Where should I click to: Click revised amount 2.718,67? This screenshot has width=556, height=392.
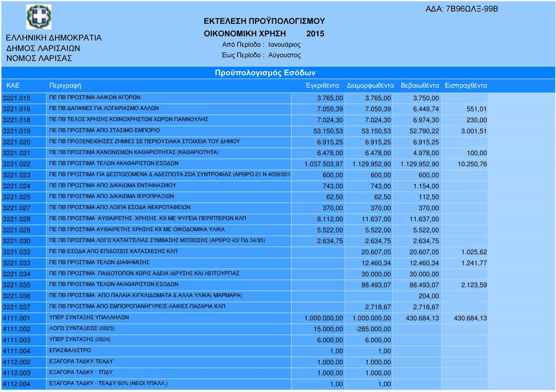pos(378,307)
